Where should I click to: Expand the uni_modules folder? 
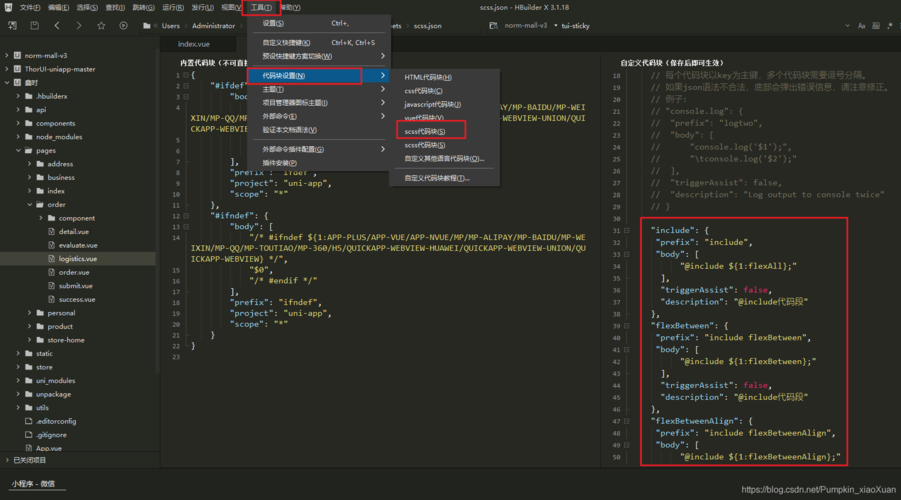[18, 380]
